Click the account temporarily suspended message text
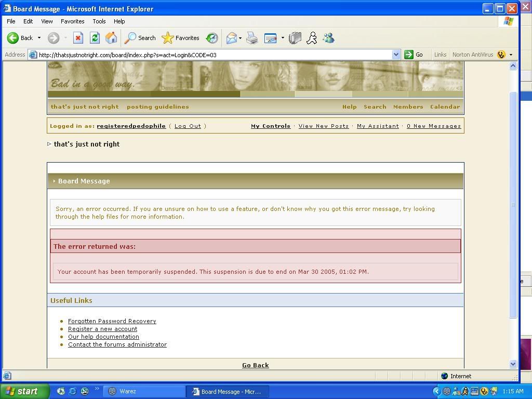Screen dimensions: 532x399 point(213,271)
